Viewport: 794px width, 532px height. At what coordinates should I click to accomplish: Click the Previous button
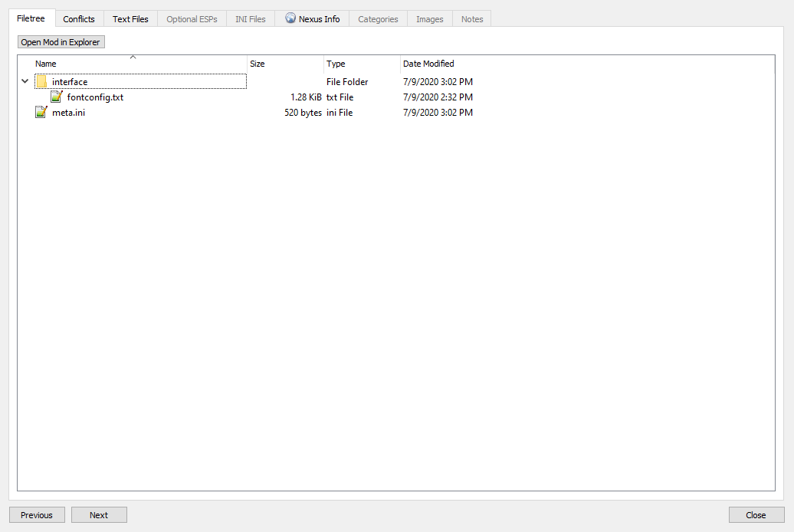click(x=37, y=515)
